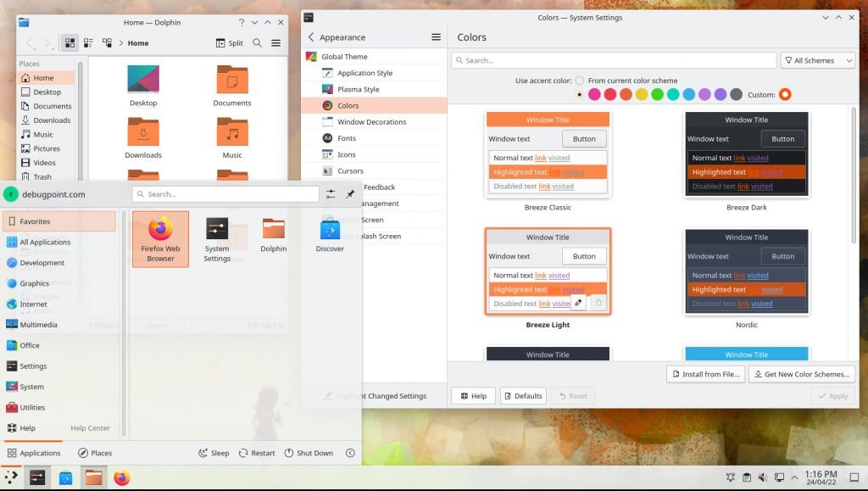Select the All Applications category in the launcher
The height and width of the screenshot is (491, 868).
click(60, 242)
